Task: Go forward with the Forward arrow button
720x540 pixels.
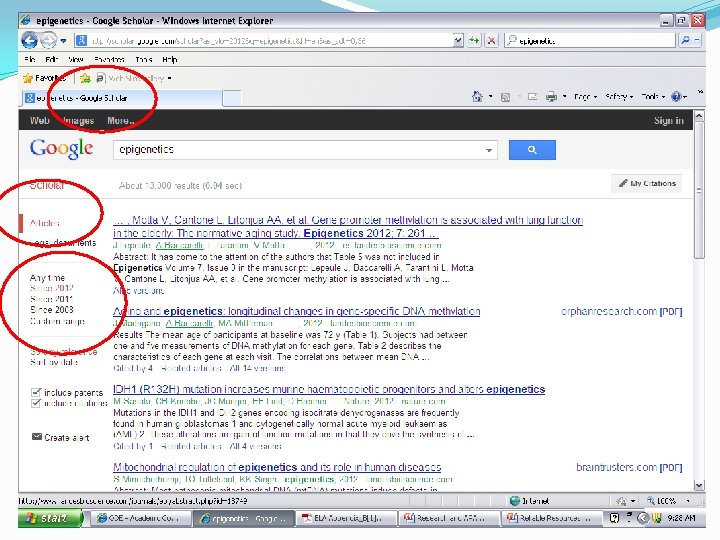Action: click(x=49, y=40)
